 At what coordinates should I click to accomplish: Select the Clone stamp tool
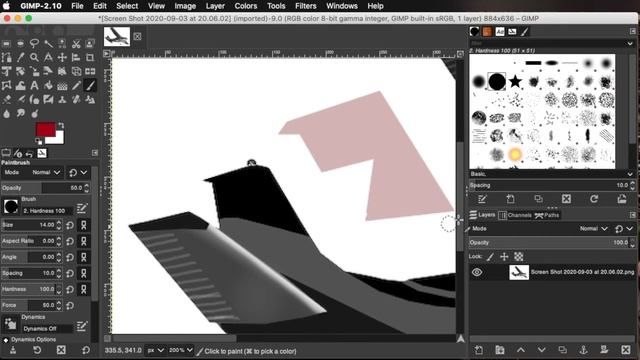(x=62, y=99)
